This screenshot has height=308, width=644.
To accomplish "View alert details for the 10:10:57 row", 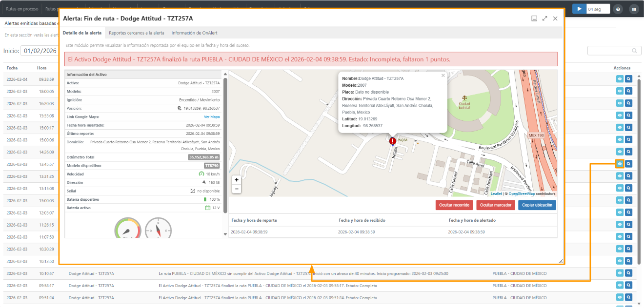I will pos(620,273).
